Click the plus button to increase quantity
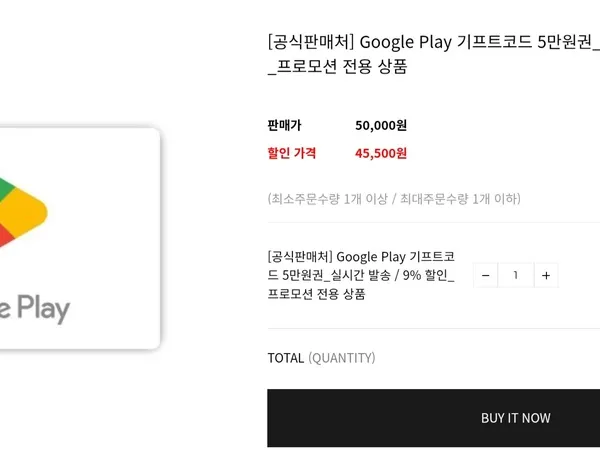Screen dimensions: 600x450 [545, 275]
